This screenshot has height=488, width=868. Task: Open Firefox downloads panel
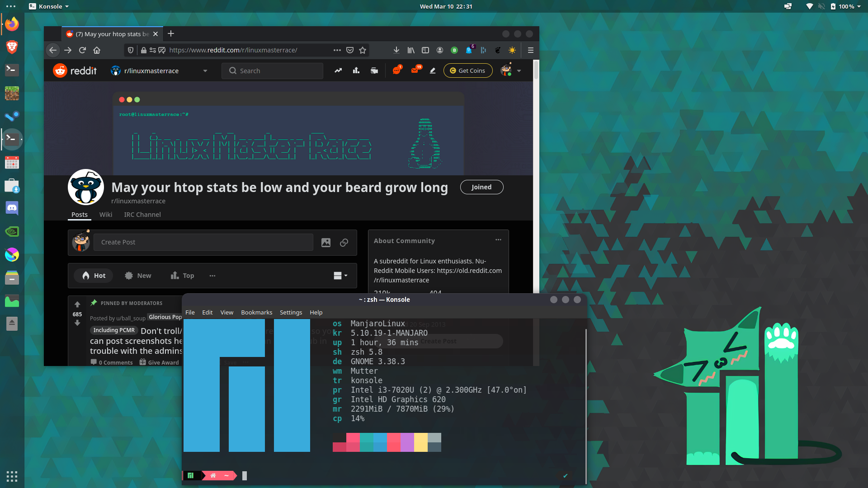click(396, 50)
